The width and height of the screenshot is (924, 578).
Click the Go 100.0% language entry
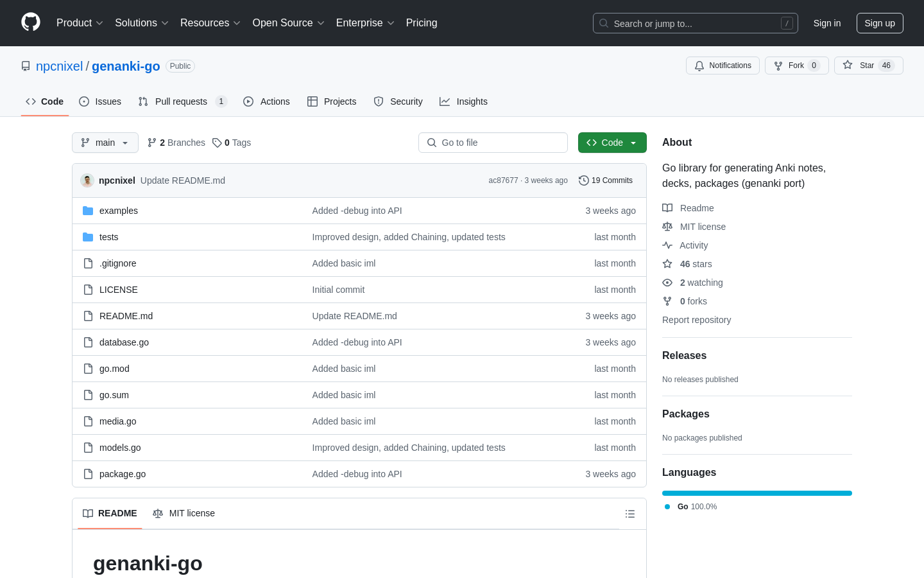click(690, 507)
